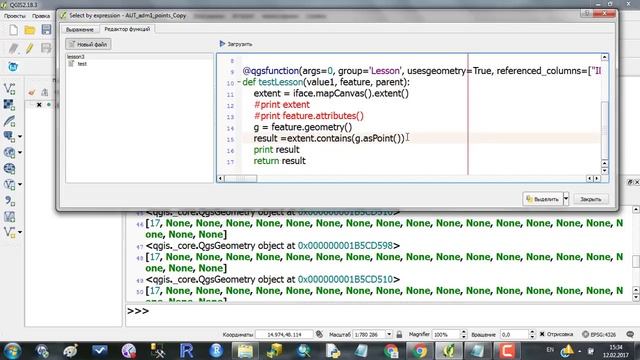Increase the Magnifier spinbox value
This screenshot has width=640, height=360.
click(x=463, y=332)
